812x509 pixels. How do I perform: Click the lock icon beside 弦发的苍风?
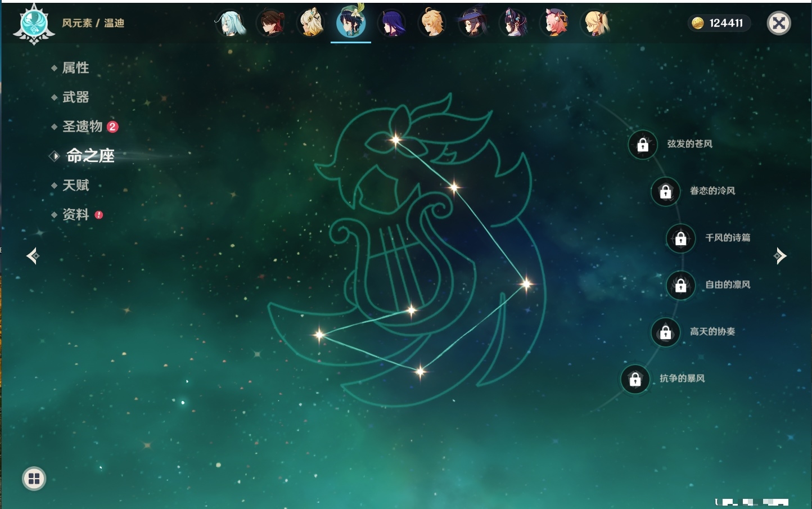coord(643,145)
